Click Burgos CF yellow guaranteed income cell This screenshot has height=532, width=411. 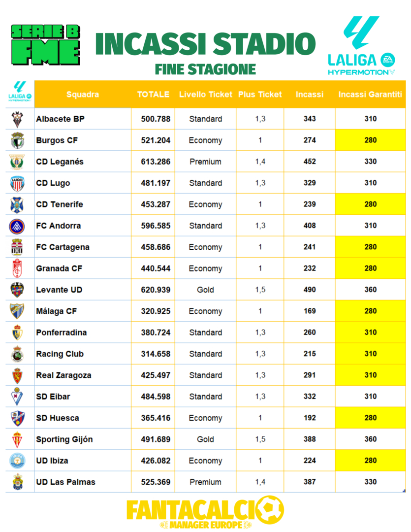(x=370, y=140)
